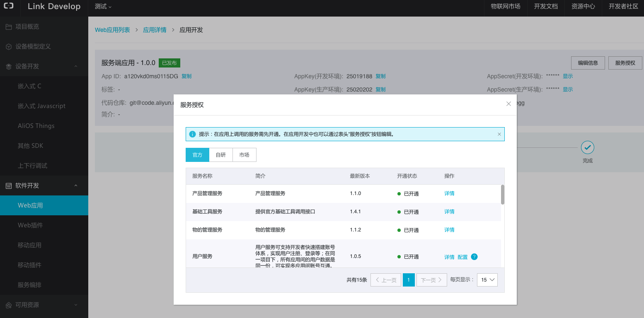Select 上下行调试 in sidebar
This screenshot has width=644, height=318.
[x=44, y=166]
